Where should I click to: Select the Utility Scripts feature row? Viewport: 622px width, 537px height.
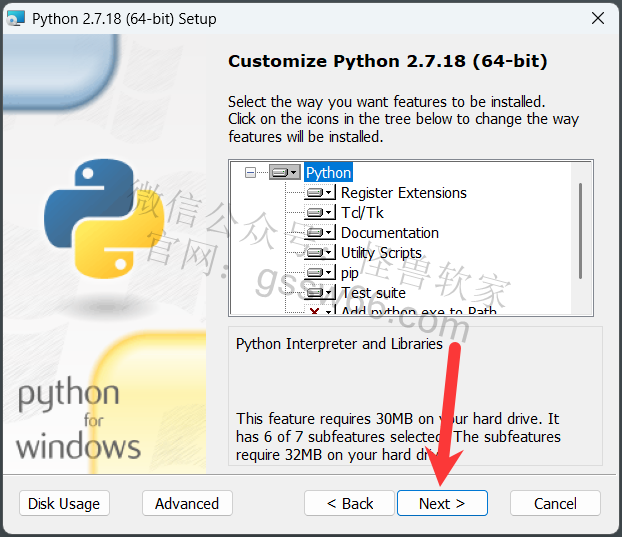[381, 253]
